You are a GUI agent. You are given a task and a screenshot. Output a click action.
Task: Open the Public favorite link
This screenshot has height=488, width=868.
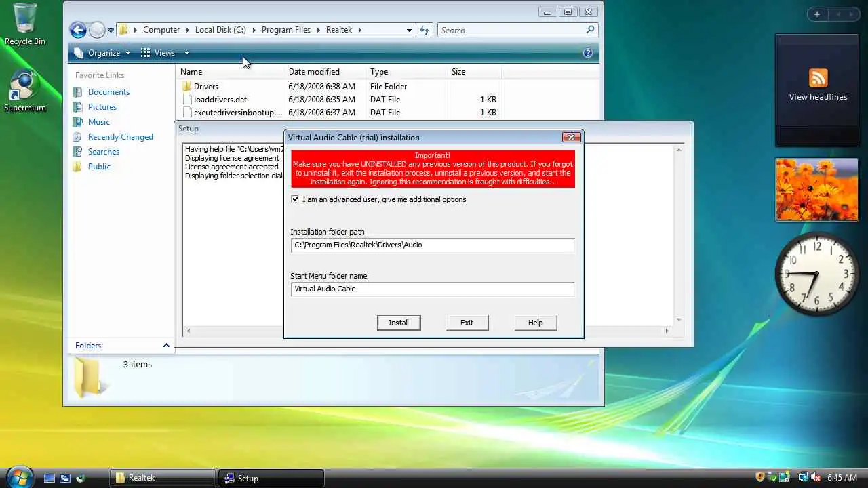point(99,167)
